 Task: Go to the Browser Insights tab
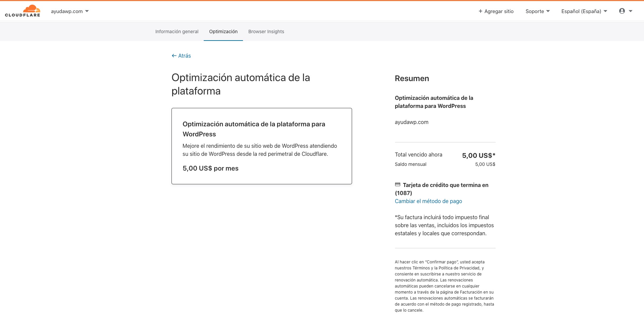tap(266, 31)
